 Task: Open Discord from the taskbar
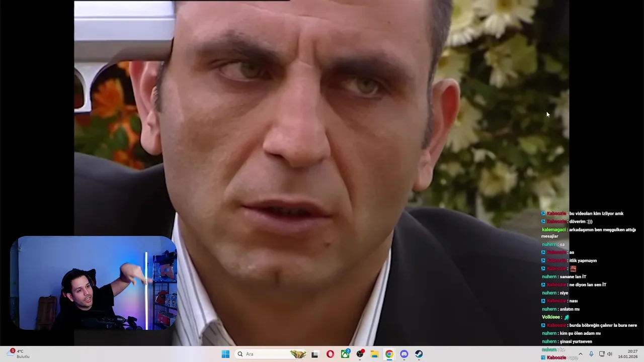coord(404,354)
